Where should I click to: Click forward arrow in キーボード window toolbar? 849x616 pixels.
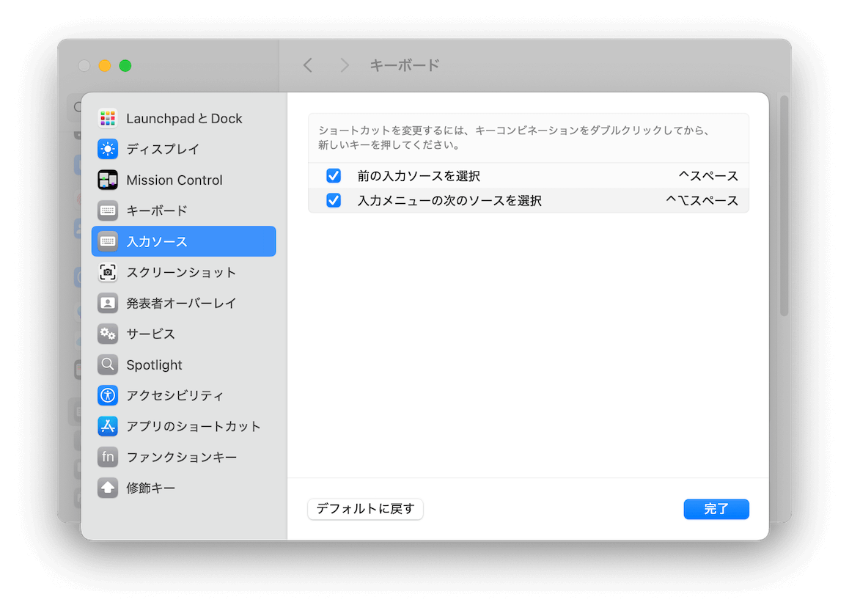tap(344, 65)
